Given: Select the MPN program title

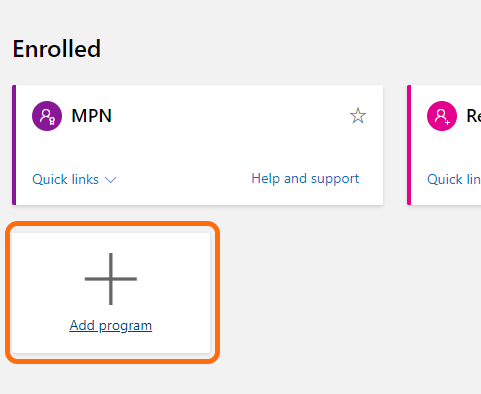Looking at the screenshot, I should coord(91,116).
